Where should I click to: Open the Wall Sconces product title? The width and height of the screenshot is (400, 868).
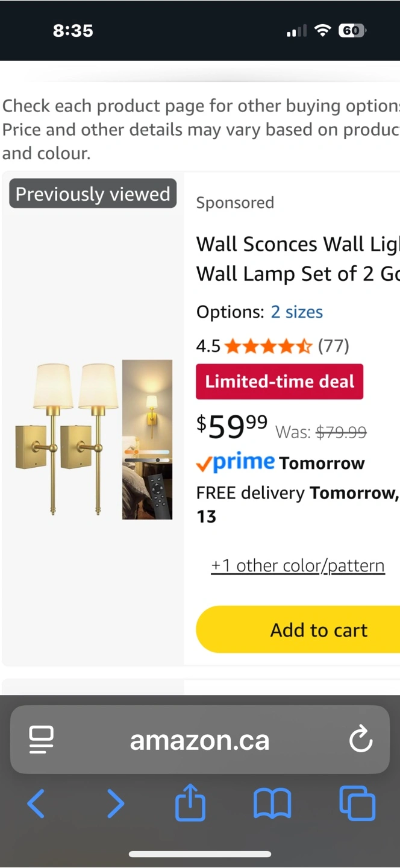click(x=298, y=259)
